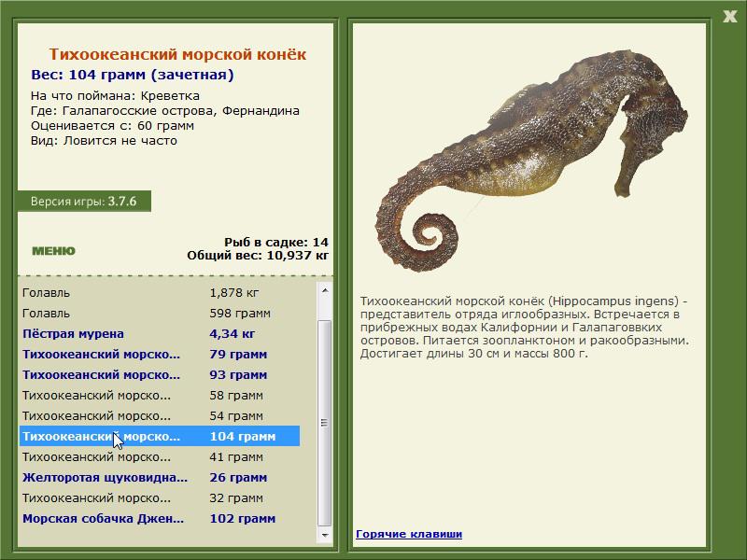Select the 54 грамм seahorse entry
This screenshot has width=747, height=560.
[x=160, y=415]
